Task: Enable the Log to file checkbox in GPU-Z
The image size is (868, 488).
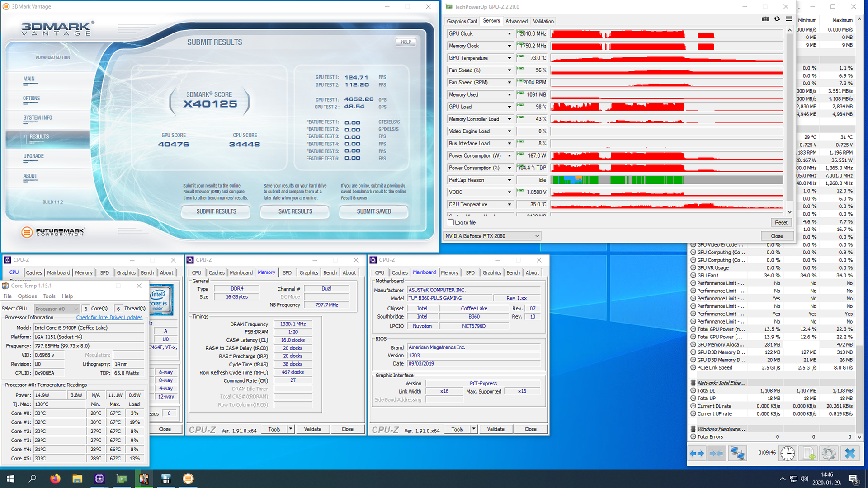Action: pos(450,223)
